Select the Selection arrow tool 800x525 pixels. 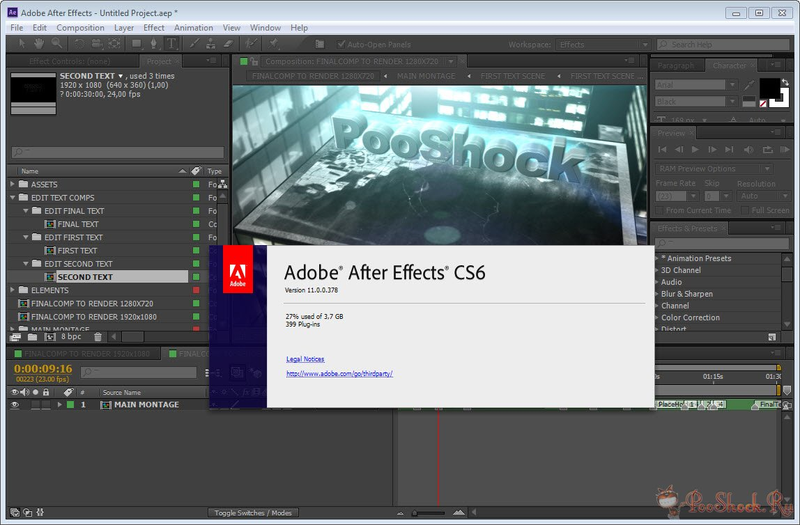pos(21,44)
